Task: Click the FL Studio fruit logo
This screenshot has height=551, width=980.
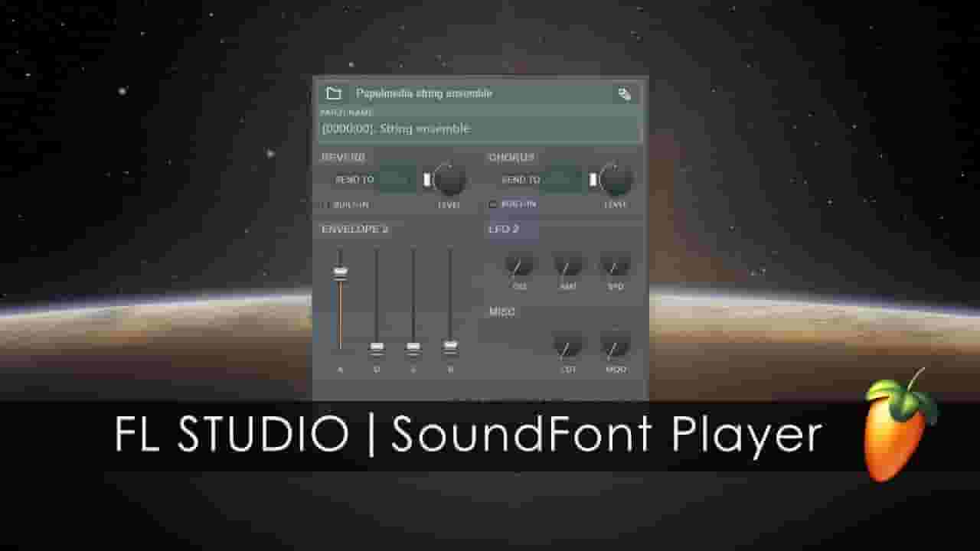Action: click(x=900, y=425)
